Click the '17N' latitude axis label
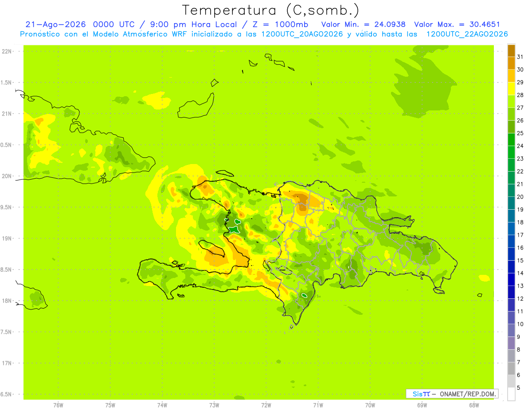Screen dimensions: 532x411 tap(7, 363)
